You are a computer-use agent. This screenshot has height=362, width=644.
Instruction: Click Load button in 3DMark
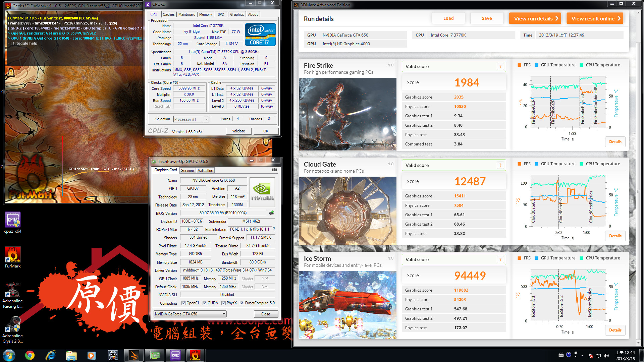point(448,18)
